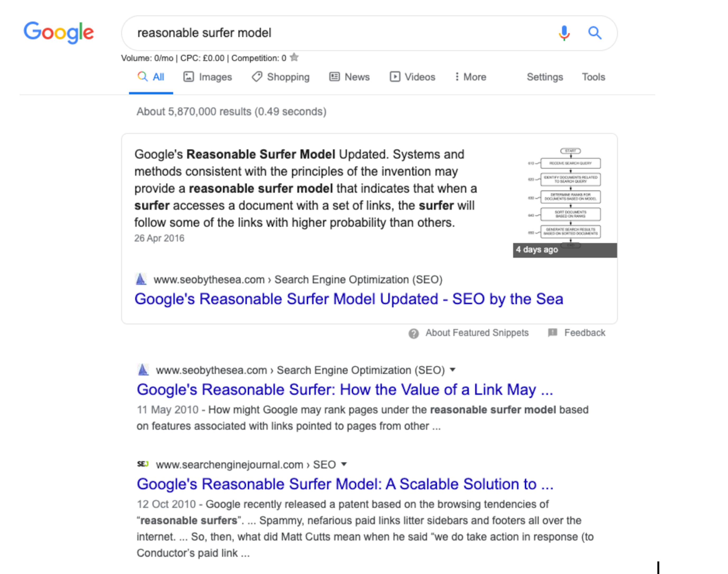Click the SEJ favicon beside searchenginejournal.com
Screen dimensions: 728x574
pyautogui.click(x=143, y=464)
